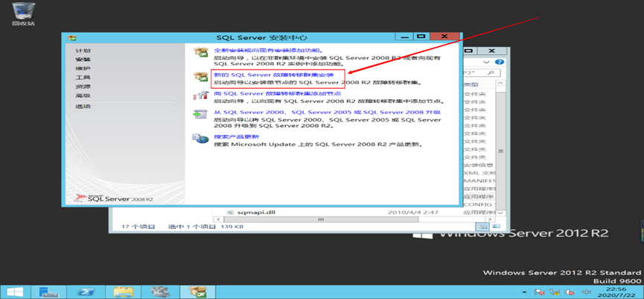The image size is (644, 299).
Task: Click box icon beside 新的 SQL Server 故障转移群集安装
Action: click(201, 77)
